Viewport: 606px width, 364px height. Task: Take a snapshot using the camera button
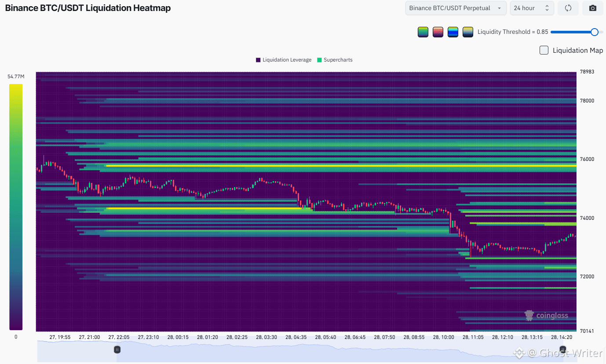[x=593, y=8]
